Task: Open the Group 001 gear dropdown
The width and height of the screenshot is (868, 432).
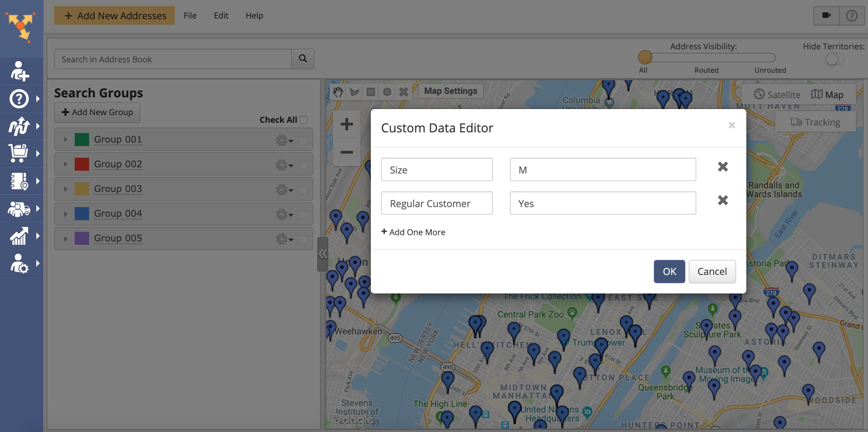Action: pos(284,140)
